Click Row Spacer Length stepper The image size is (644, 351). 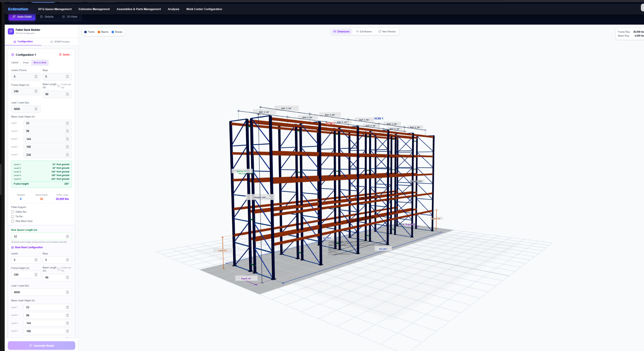pos(67,236)
